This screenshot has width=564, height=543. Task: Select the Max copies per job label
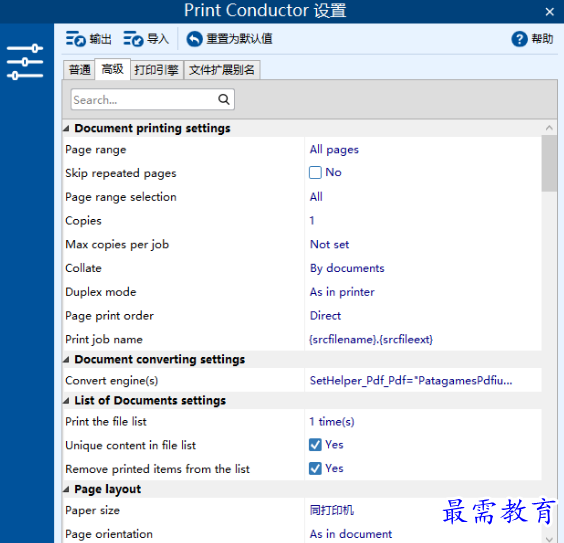[x=117, y=244]
